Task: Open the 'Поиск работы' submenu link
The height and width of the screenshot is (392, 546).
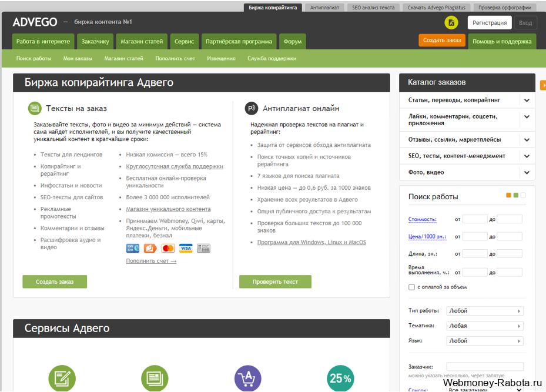Action: 34,59
